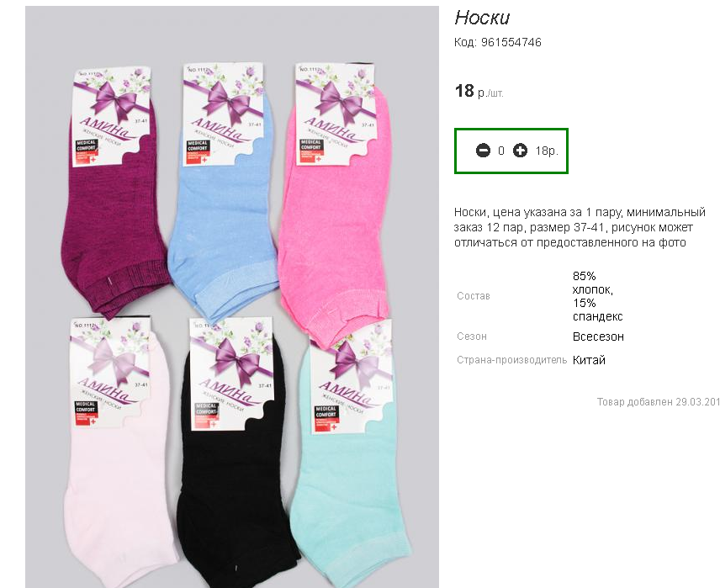The image size is (720, 588).
Task: Click the Сезон attribute label
Action: pyautogui.click(x=472, y=336)
